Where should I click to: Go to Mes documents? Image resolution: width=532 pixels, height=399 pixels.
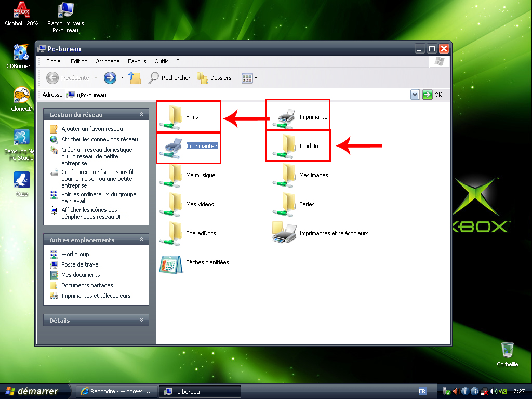click(75, 275)
